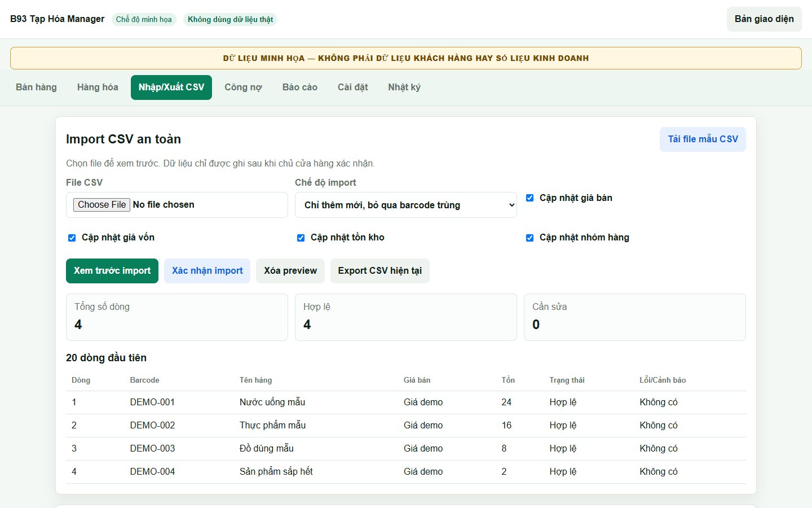The width and height of the screenshot is (812, 508).
Task: Click the Hợp lệ summary card
Action: (x=406, y=317)
